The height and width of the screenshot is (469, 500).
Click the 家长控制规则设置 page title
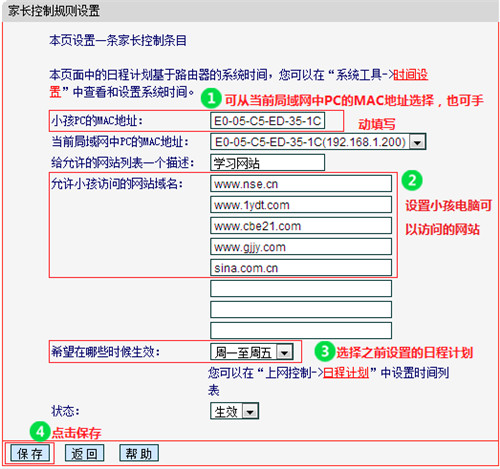tap(54, 11)
